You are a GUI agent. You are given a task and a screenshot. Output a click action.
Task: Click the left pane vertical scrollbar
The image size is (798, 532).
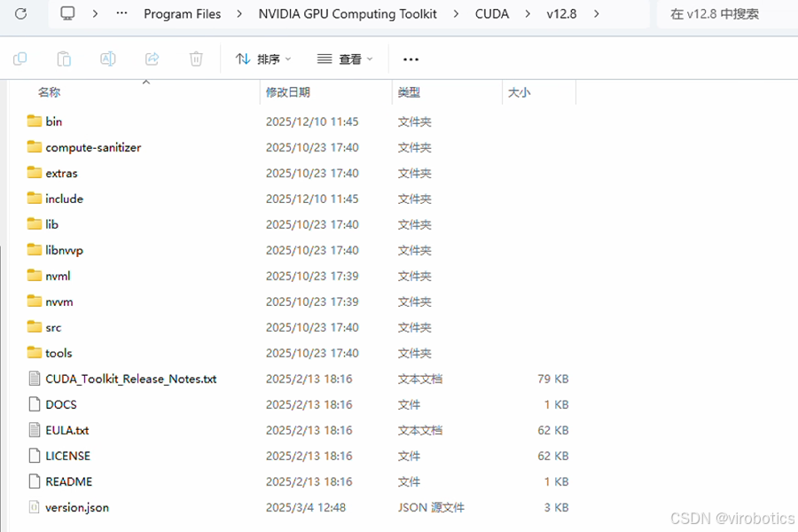click(3, 388)
